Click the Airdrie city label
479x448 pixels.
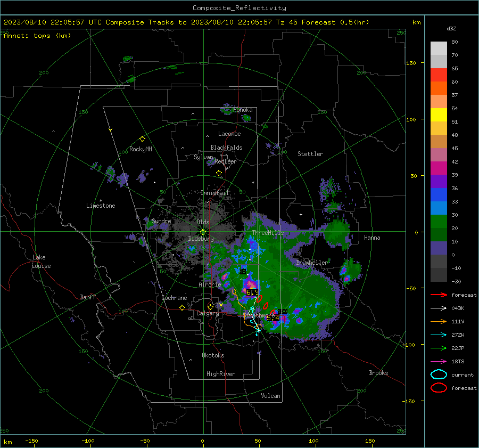point(210,284)
